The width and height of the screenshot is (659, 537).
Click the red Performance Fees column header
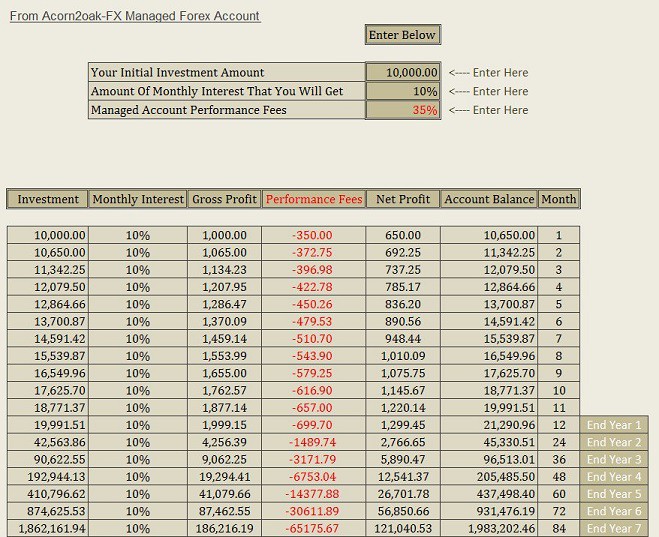[x=314, y=199]
